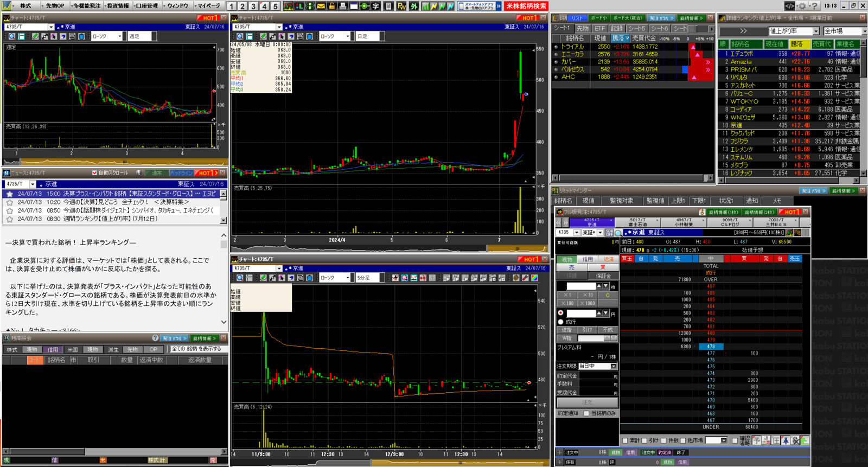Toggle 累計 checkbox in order board
Screen dimensions: 868x467
click(625, 440)
